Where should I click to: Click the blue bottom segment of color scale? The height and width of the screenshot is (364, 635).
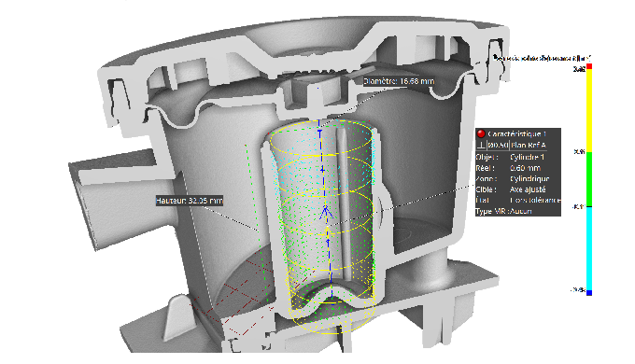(589, 293)
